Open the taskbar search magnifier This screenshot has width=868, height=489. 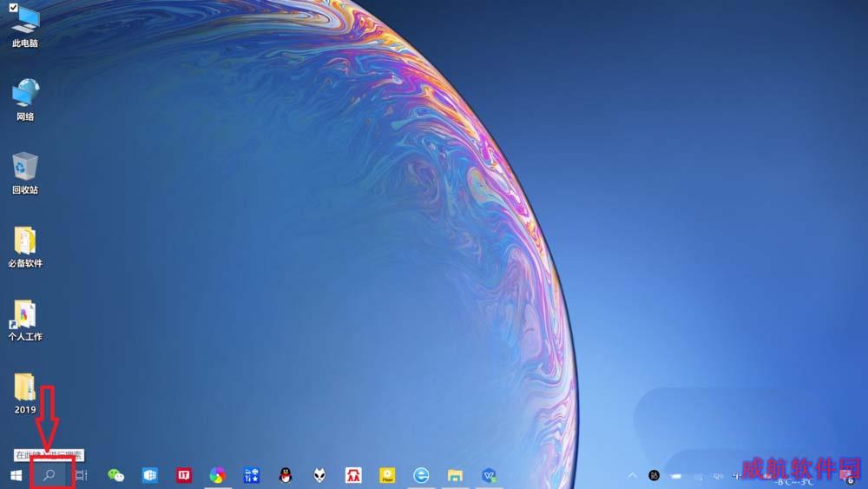pos(49,474)
